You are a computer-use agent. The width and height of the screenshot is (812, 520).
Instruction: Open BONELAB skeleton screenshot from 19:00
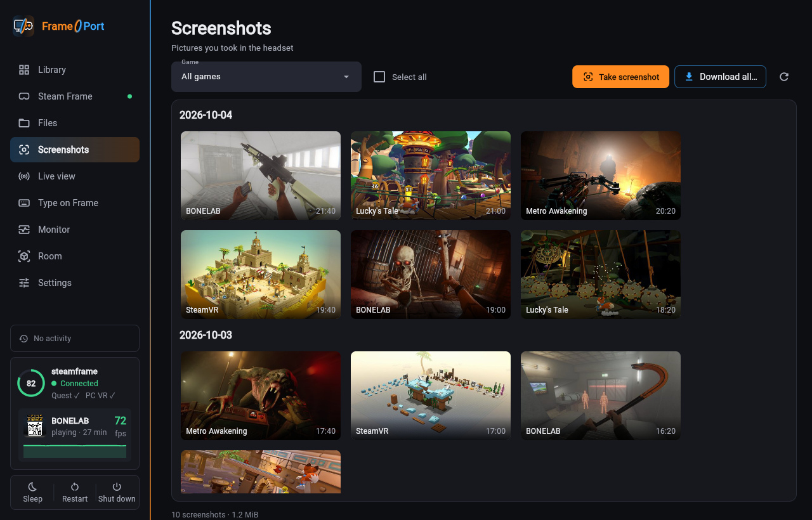[x=431, y=275]
